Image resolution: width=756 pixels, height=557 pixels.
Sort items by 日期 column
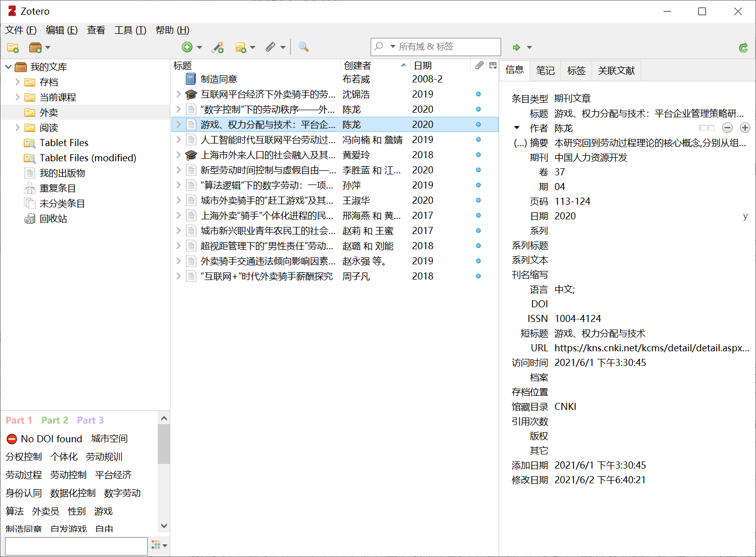440,66
